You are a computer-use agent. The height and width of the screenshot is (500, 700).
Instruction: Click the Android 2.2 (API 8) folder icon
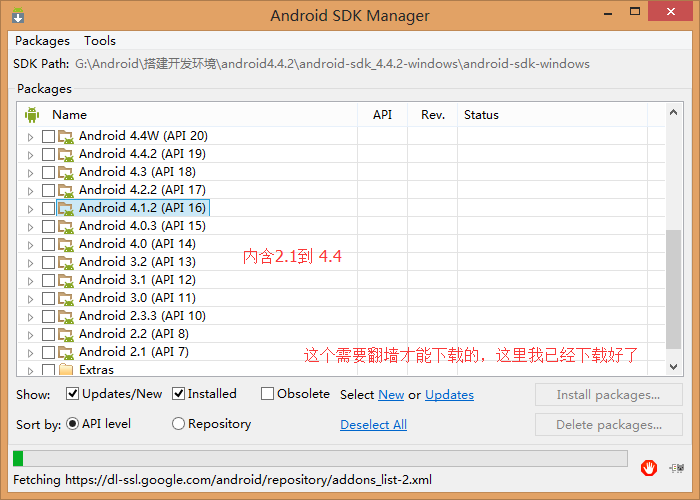pyautogui.click(x=66, y=334)
